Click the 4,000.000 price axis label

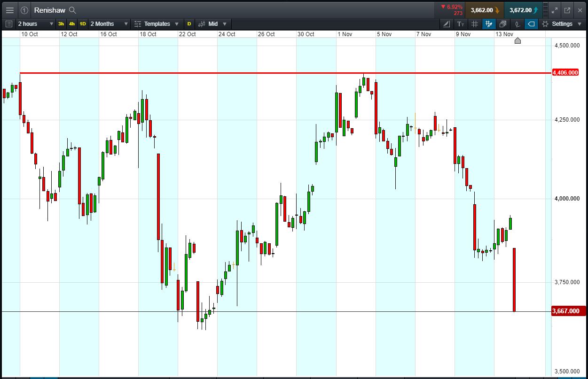[567, 199]
